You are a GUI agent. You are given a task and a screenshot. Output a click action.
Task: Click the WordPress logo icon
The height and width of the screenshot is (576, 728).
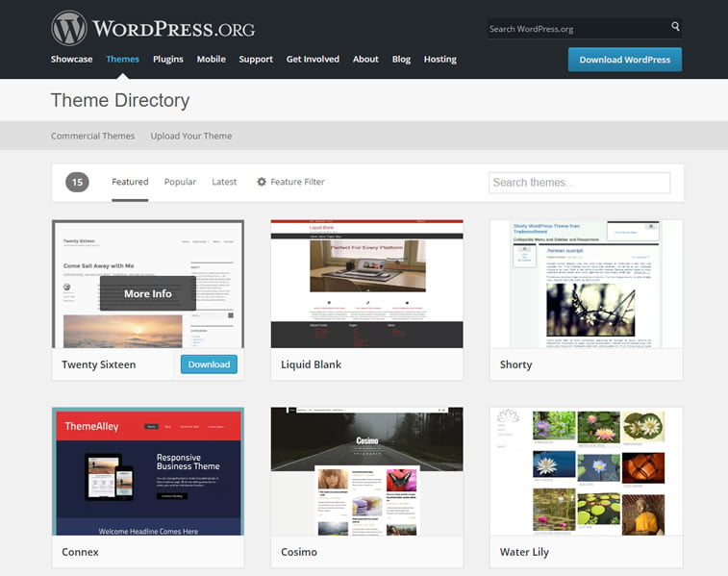coord(68,28)
